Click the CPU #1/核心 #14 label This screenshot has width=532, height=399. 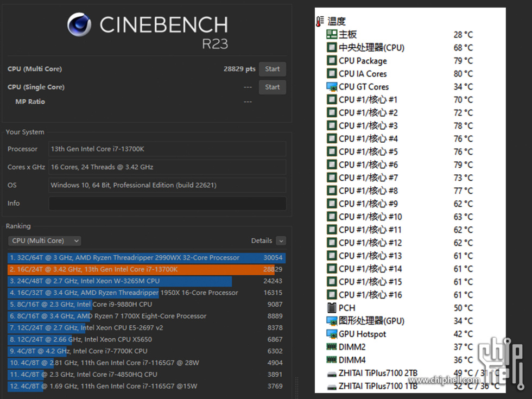pos(370,269)
